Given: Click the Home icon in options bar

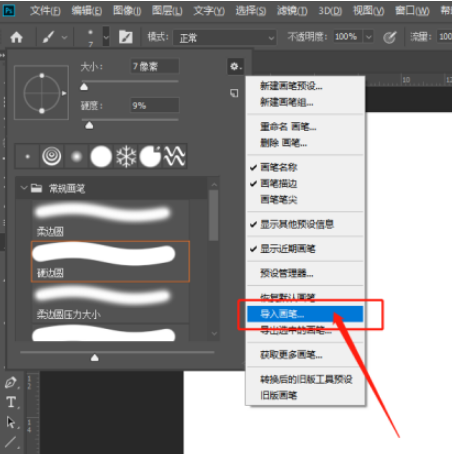Looking at the screenshot, I should [16, 37].
